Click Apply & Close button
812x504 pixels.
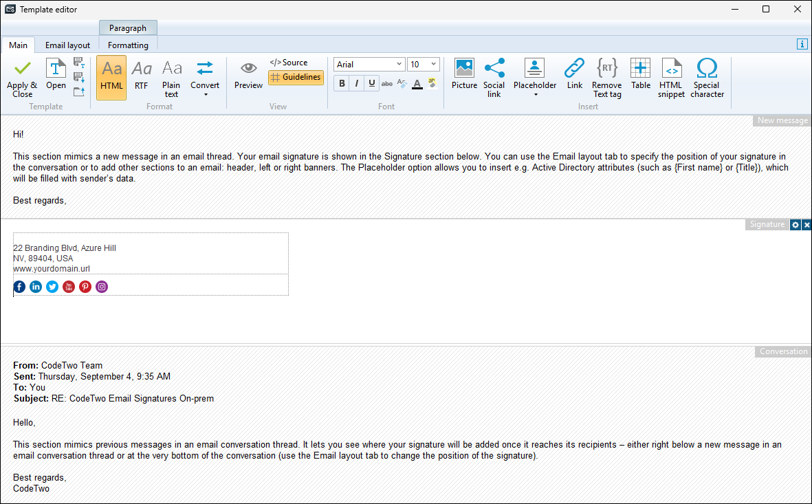[22, 78]
